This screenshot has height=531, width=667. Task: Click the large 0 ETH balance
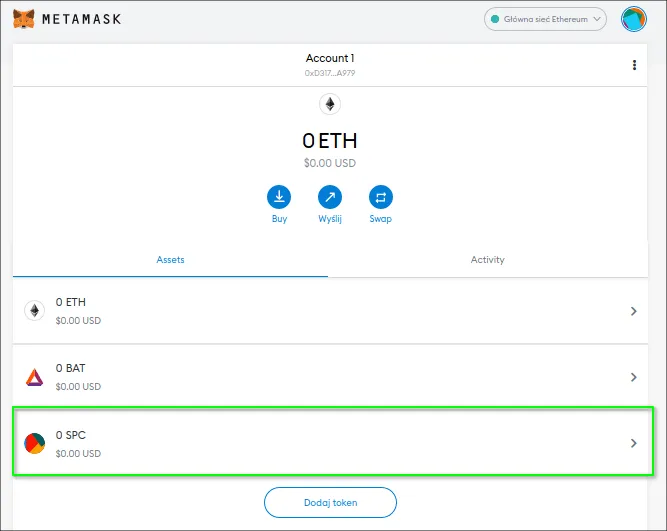pyautogui.click(x=330, y=141)
